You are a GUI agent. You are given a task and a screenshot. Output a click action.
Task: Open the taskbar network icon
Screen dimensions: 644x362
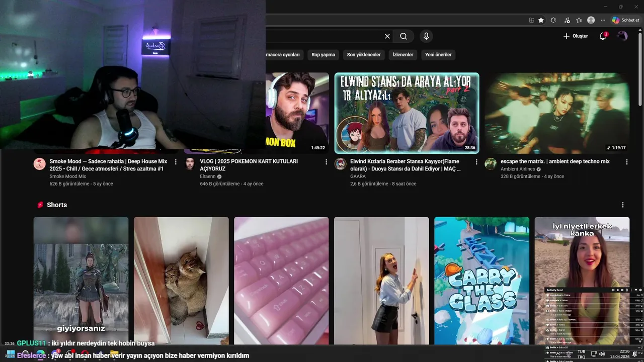(594, 354)
